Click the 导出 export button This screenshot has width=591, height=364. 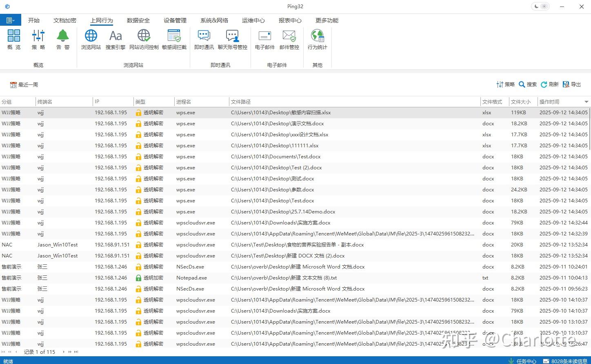571,84
